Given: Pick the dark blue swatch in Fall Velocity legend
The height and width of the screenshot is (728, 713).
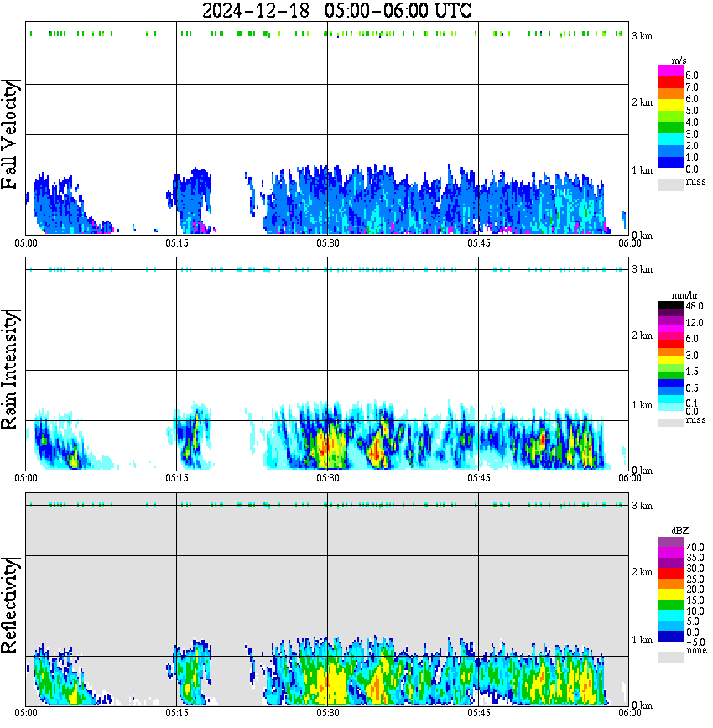Looking at the screenshot, I should pyautogui.click(x=670, y=163).
